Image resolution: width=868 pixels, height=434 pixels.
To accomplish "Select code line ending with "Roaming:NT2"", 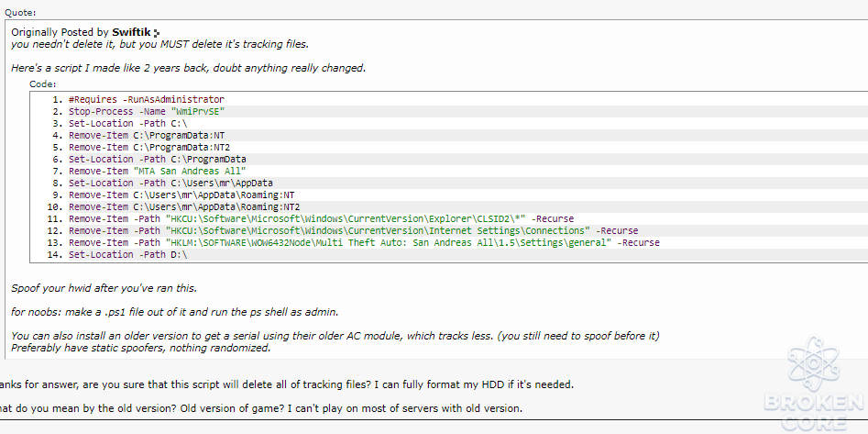I will 184,206.
